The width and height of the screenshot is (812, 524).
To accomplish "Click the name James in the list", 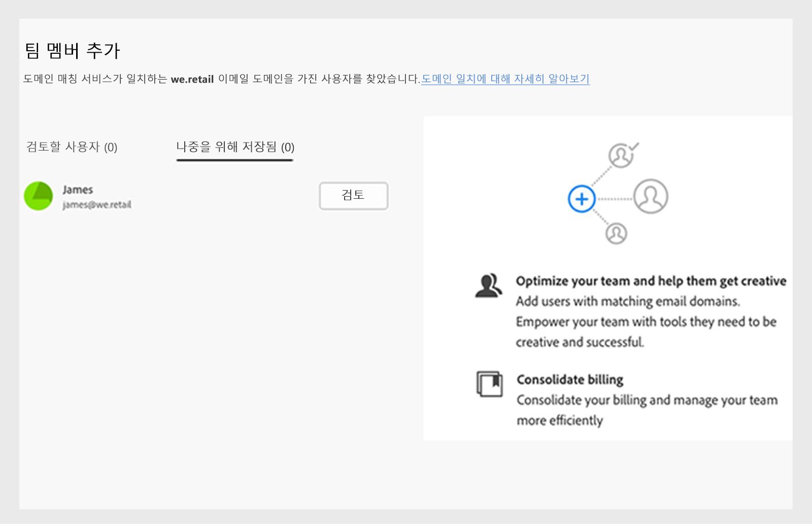I will point(78,190).
